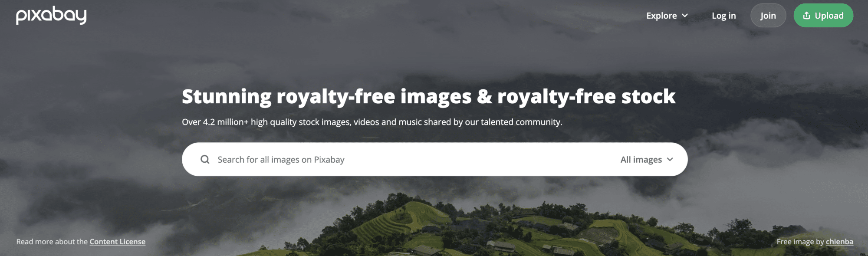Click the white rounded search bar area
This screenshot has height=256, width=868.
[x=434, y=159]
